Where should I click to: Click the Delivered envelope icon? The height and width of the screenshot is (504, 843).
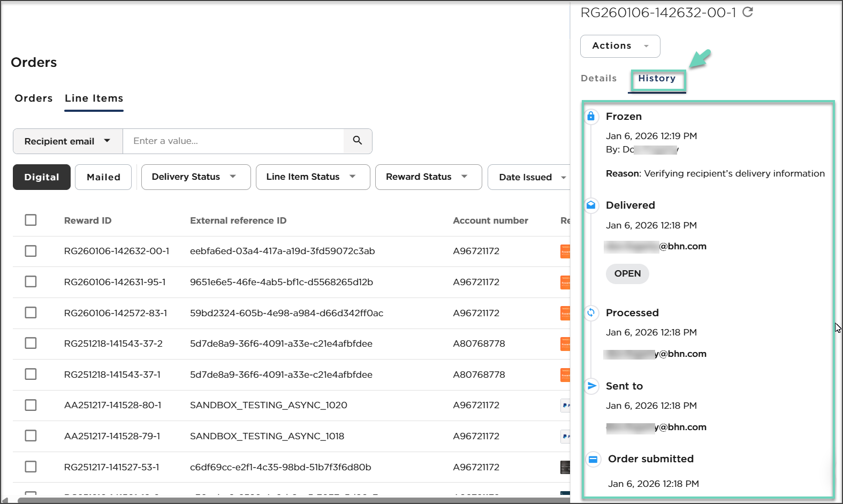click(x=591, y=205)
